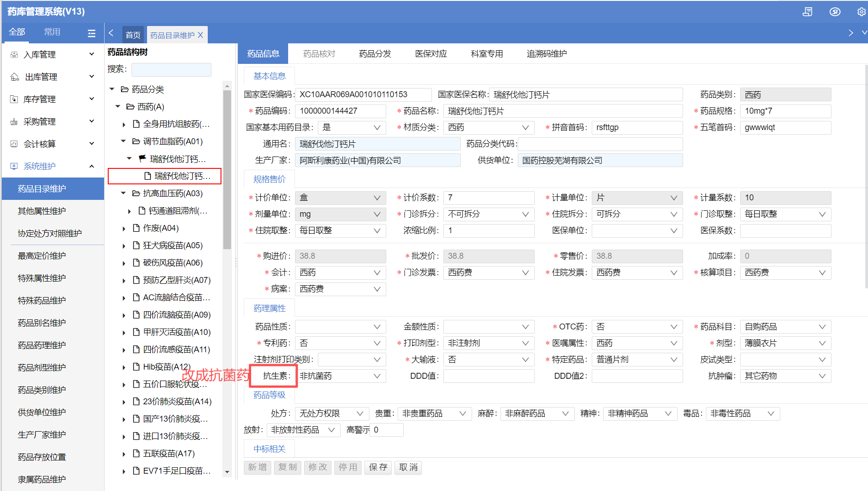Collapse the 系统维护 menu section
Viewport: 868px width, 491px height.
[92, 166]
